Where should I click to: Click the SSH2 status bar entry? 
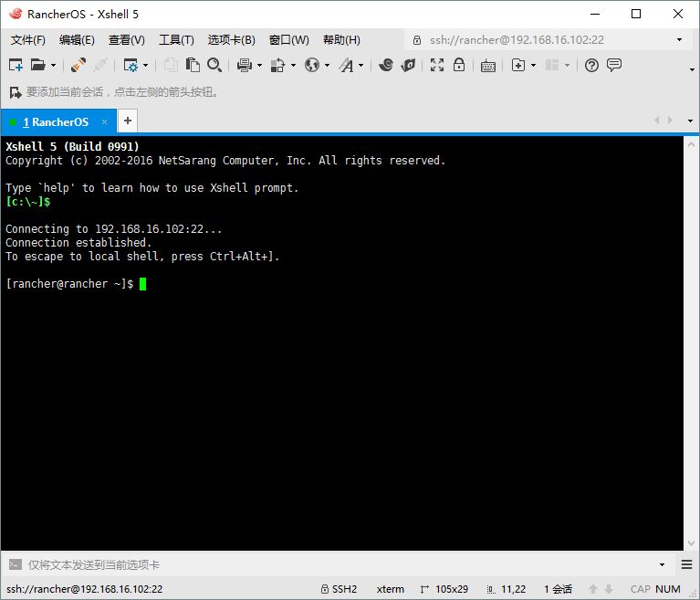(x=340, y=589)
